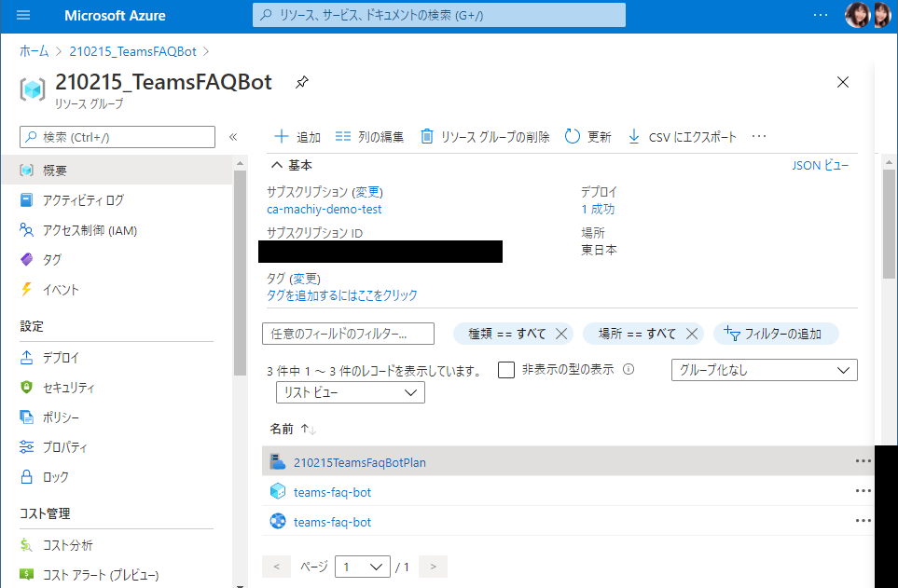Click the sidebar vertical scrollbar
Screen dimensions: 898x588
point(240,272)
